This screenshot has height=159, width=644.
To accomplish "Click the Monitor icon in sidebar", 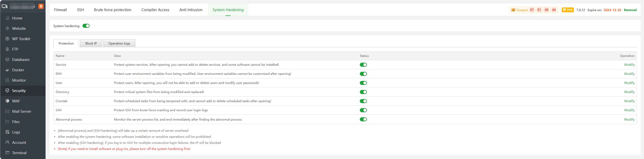I will pyautogui.click(x=7, y=80).
